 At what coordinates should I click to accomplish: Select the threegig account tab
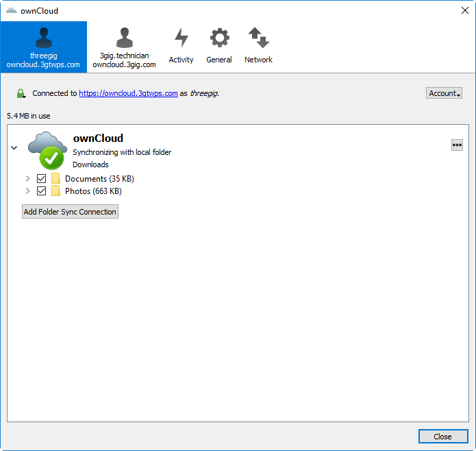(x=43, y=47)
